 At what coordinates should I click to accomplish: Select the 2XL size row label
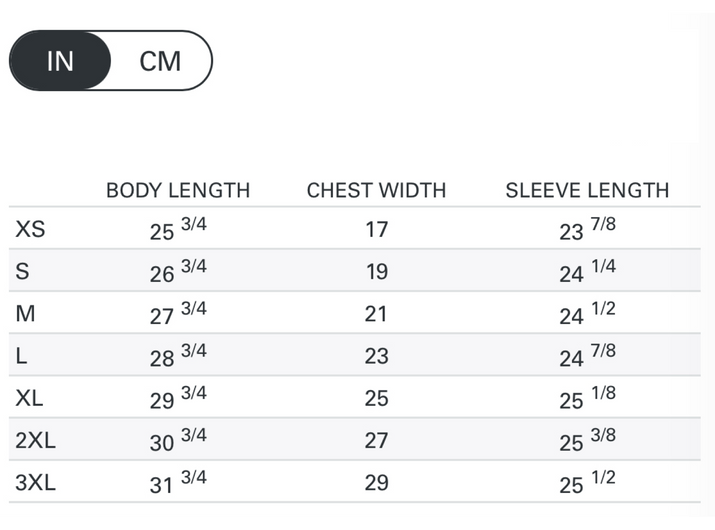point(35,441)
